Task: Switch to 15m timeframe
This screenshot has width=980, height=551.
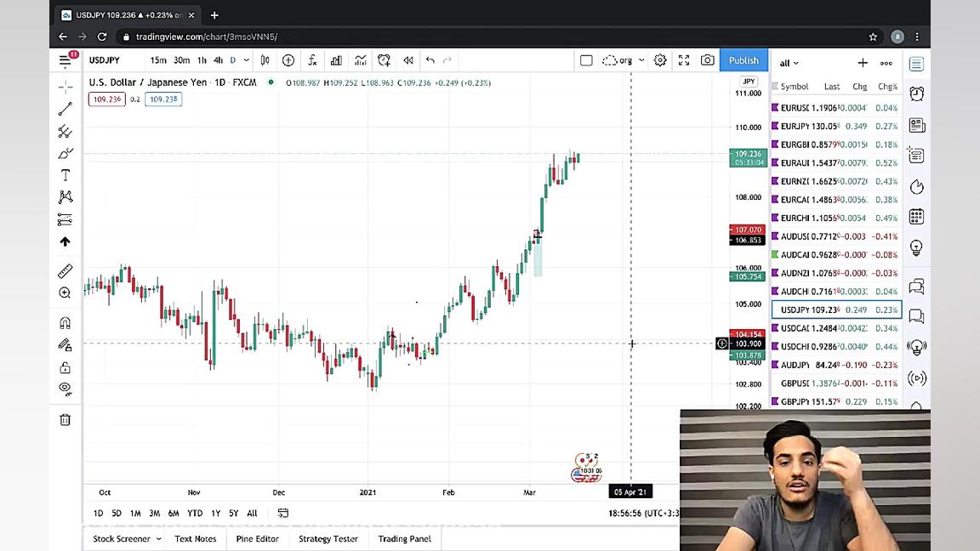Action: (158, 60)
